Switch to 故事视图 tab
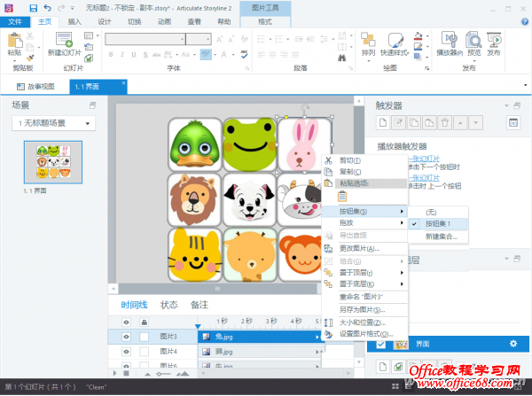The height and width of the screenshot is (396, 532). [x=35, y=87]
